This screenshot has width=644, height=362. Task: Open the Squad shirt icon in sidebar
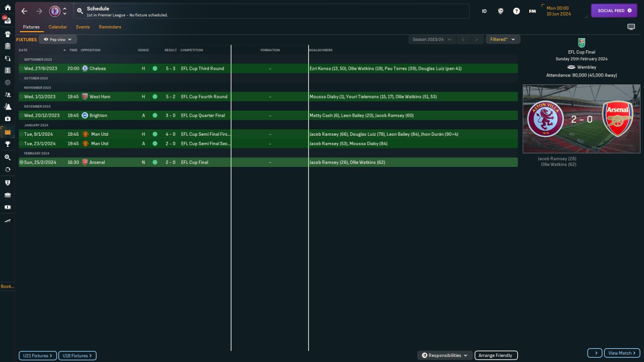click(x=8, y=34)
